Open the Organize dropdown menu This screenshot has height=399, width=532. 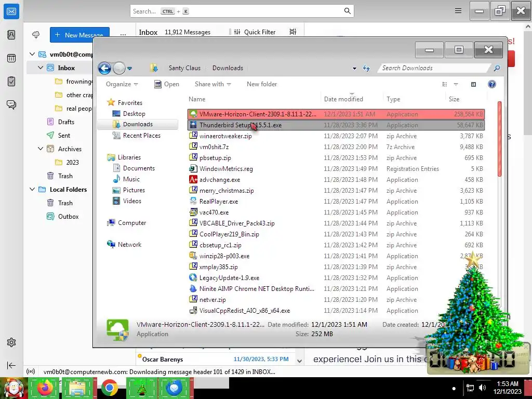122,84
